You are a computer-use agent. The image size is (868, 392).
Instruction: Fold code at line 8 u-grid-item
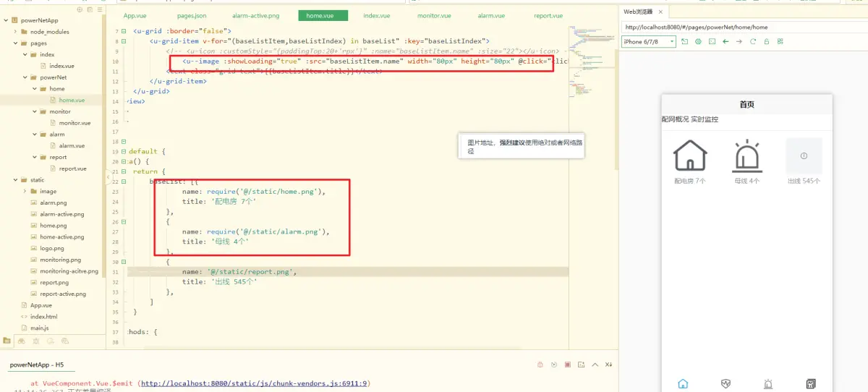[124, 41]
